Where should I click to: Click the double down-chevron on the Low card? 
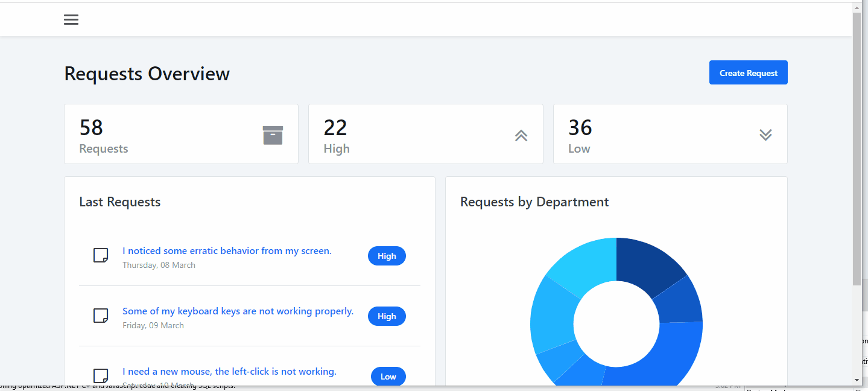pos(765,135)
